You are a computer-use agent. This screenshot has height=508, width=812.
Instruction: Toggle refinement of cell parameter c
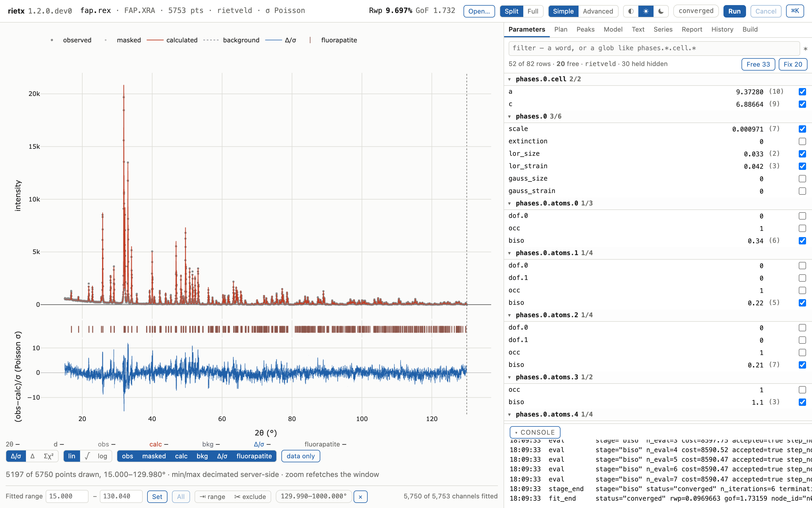click(802, 104)
